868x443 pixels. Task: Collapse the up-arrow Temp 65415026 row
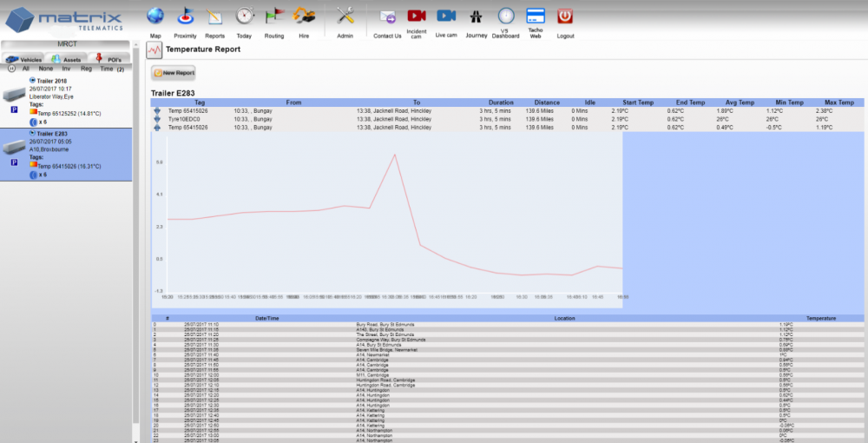pos(157,128)
